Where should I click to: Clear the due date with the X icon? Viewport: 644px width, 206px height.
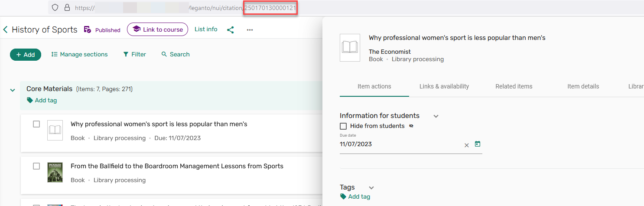click(x=467, y=145)
